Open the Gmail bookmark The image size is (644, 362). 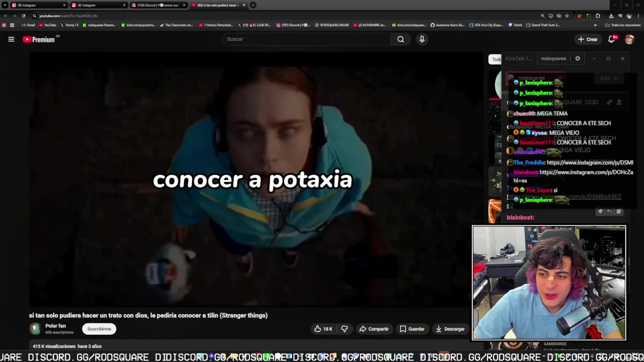[x=28, y=25]
